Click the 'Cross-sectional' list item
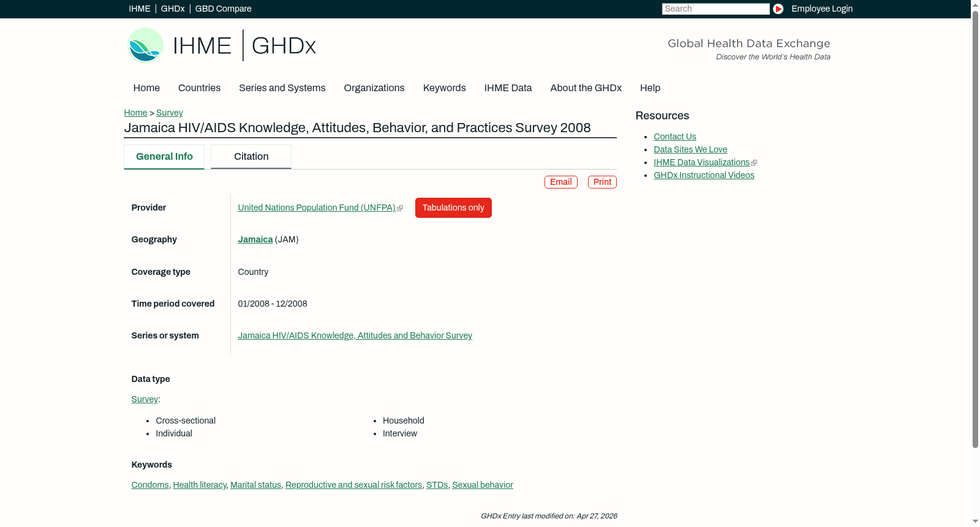This screenshot has height=527, width=980. click(x=186, y=420)
